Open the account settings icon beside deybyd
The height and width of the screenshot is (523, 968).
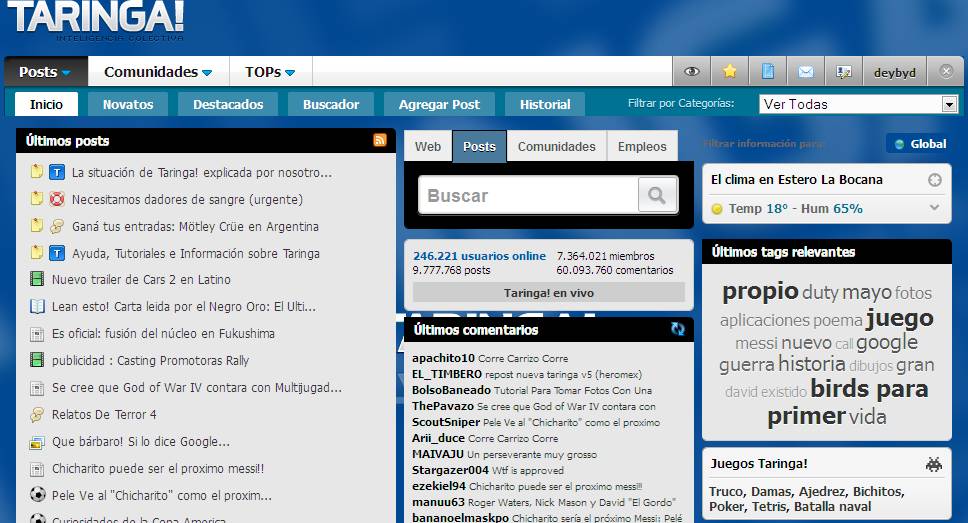843,72
